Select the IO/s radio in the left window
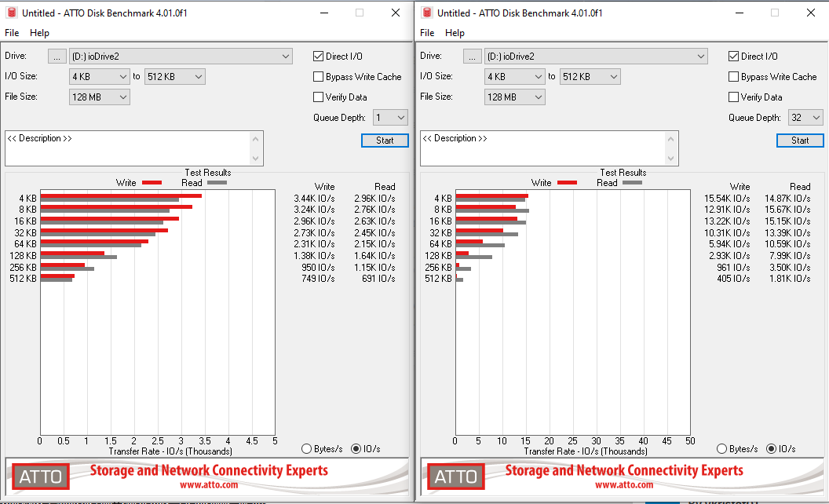This screenshot has width=829, height=504. click(x=356, y=448)
